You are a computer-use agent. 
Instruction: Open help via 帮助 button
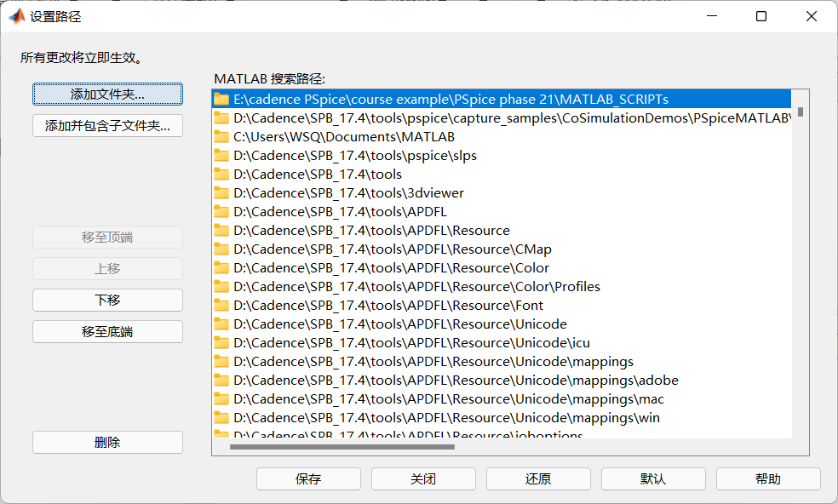click(768, 478)
